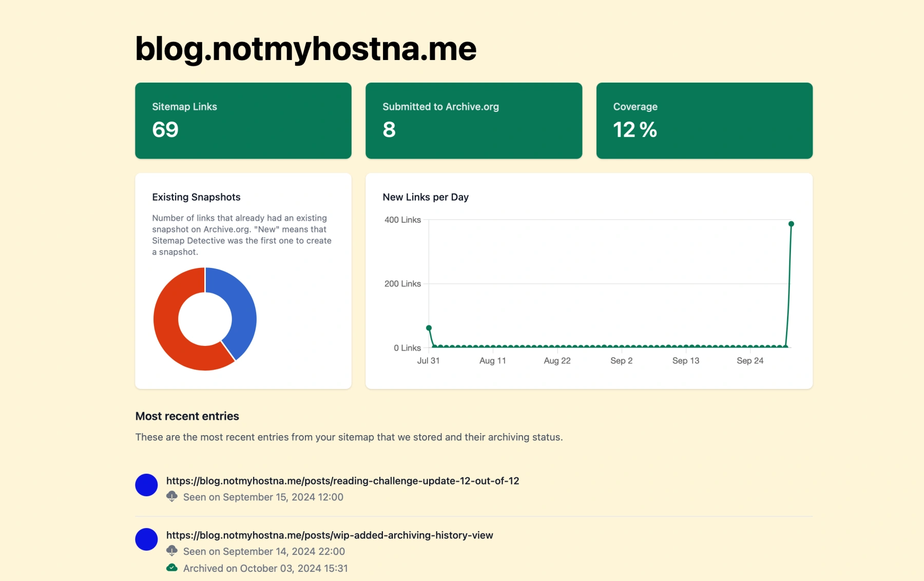Click the Sitemap Links stat card
The height and width of the screenshot is (581, 924).
coord(243,121)
